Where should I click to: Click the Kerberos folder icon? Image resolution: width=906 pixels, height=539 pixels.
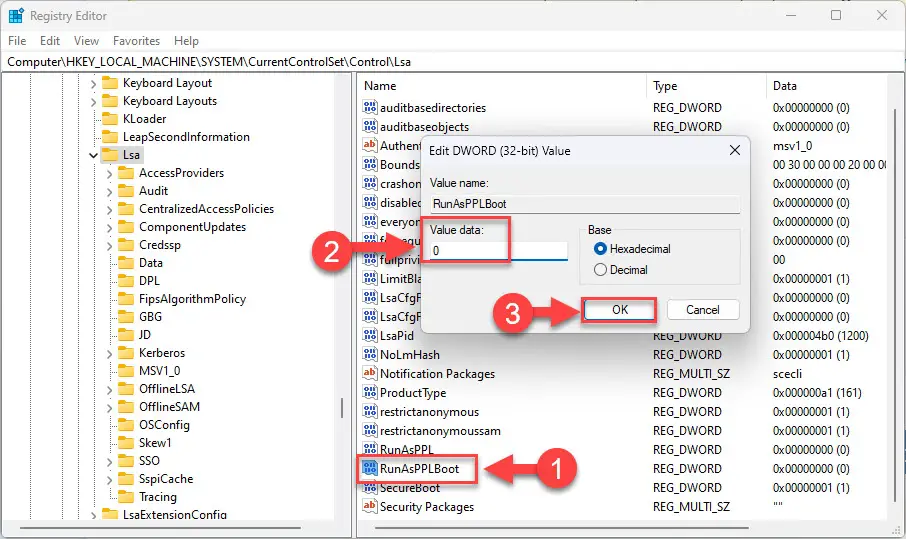click(x=126, y=353)
